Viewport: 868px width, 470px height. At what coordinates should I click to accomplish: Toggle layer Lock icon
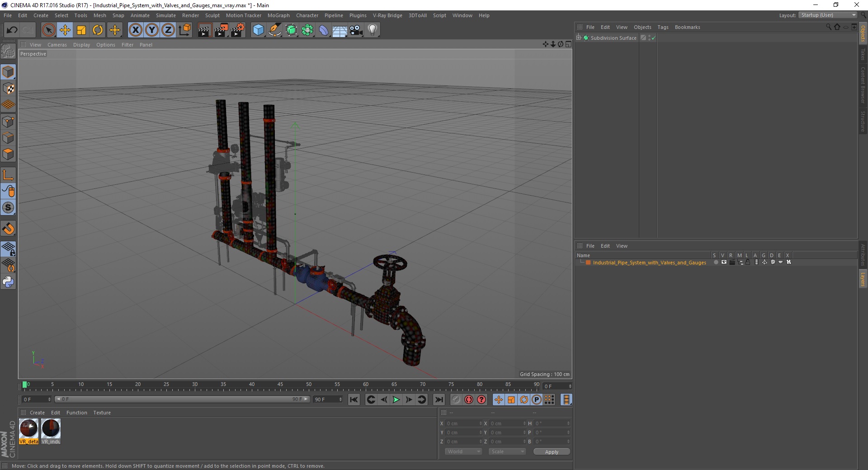click(x=748, y=263)
